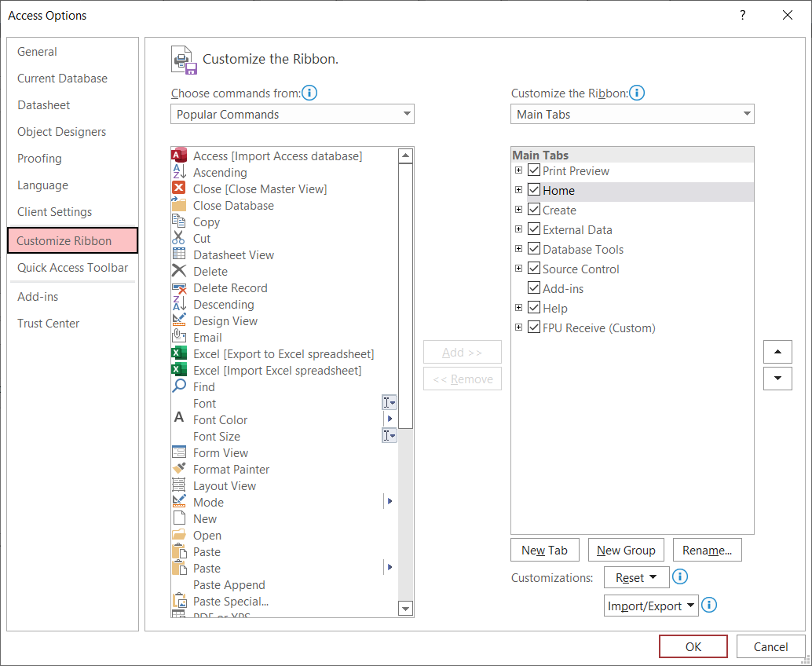Click the Cut scissors icon

coord(179,238)
